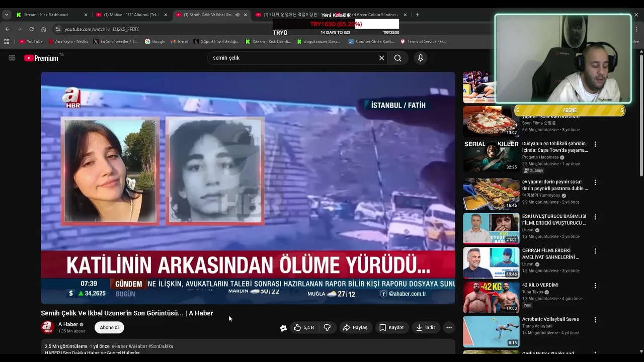Save the video with Kaydet
Screen dimensions: 644x362
pyautogui.click(x=391, y=327)
